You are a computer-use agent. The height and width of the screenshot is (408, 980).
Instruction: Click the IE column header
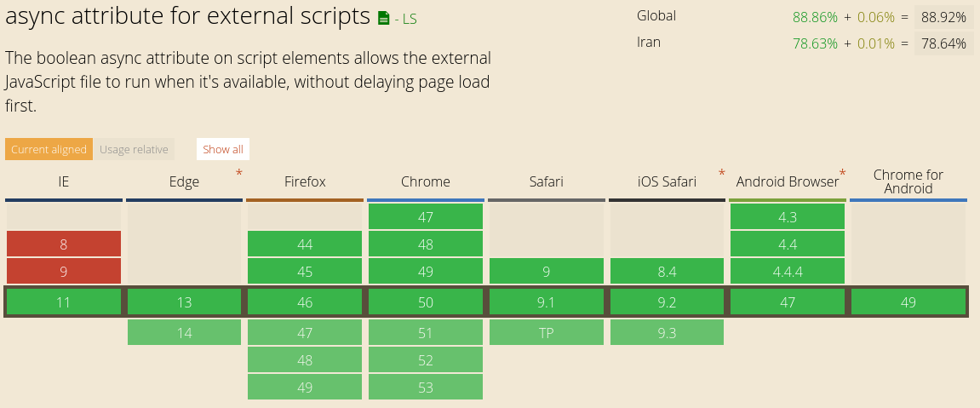[64, 181]
